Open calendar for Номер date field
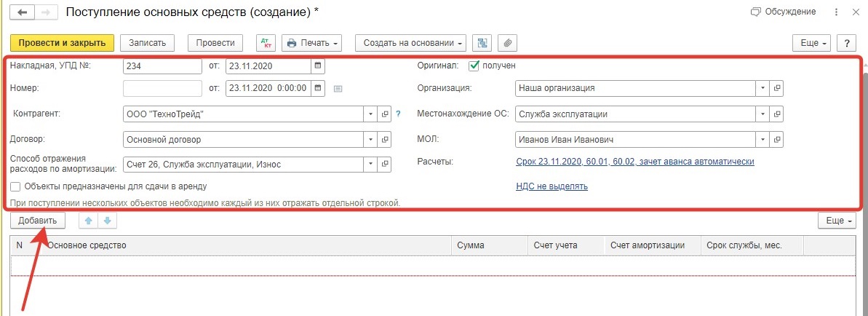This screenshot has width=868, height=316. pyautogui.click(x=318, y=87)
